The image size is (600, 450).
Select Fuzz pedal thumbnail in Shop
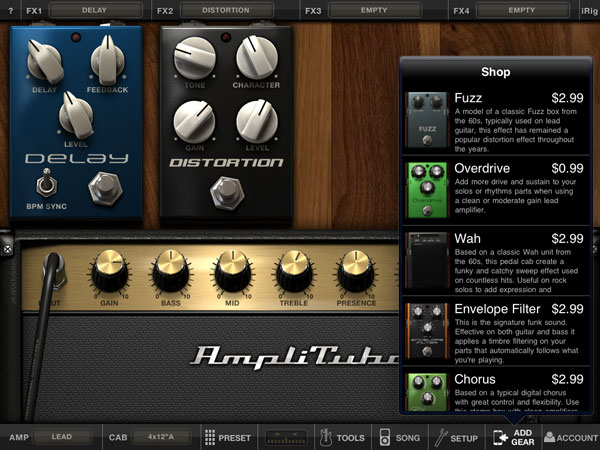(x=427, y=120)
